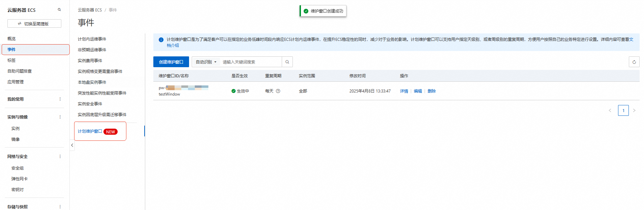Open 安全组 in the sidebar
644x210 pixels.
pyautogui.click(x=18, y=168)
